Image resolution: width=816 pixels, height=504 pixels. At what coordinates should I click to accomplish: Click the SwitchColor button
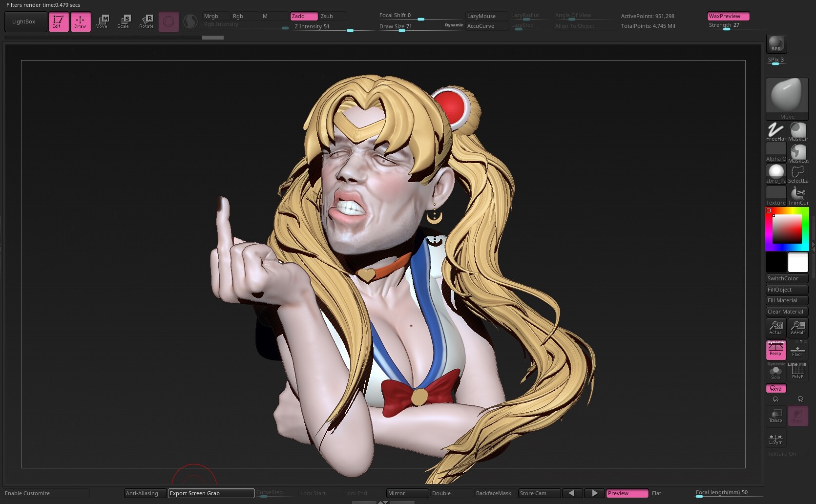tap(787, 278)
